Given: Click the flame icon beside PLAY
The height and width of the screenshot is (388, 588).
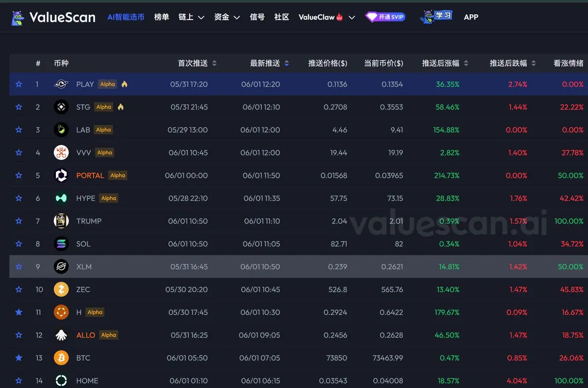Looking at the screenshot, I should click(x=125, y=84).
